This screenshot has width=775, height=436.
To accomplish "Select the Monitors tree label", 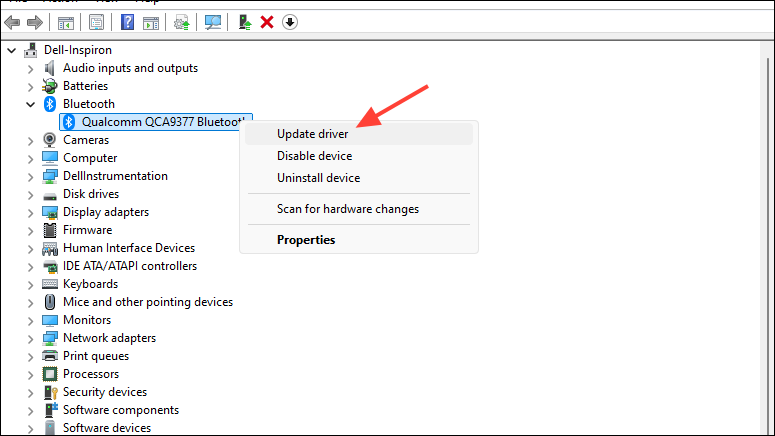I will coord(87,320).
